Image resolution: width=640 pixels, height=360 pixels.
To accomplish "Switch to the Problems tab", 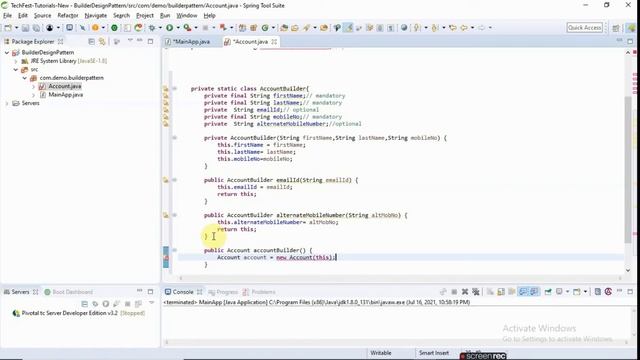I will (259, 292).
